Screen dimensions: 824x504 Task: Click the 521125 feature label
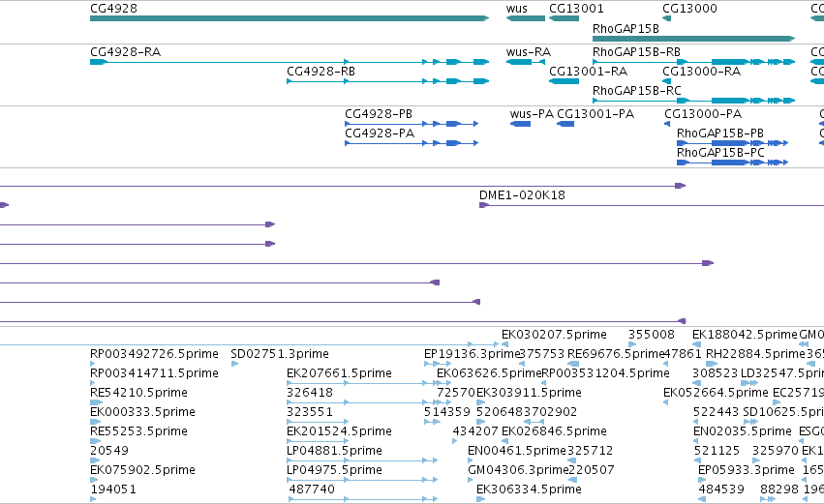(x=717, y=451)
